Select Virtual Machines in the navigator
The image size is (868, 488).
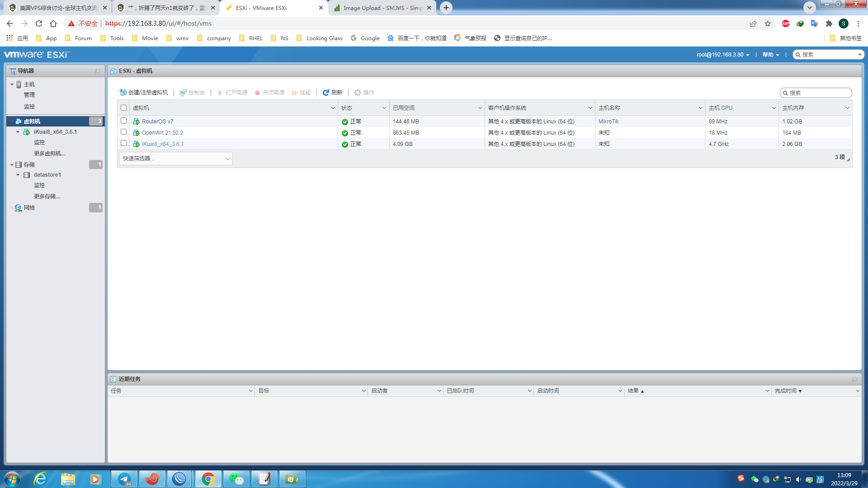pyautogui.click(x=56, y=121)
